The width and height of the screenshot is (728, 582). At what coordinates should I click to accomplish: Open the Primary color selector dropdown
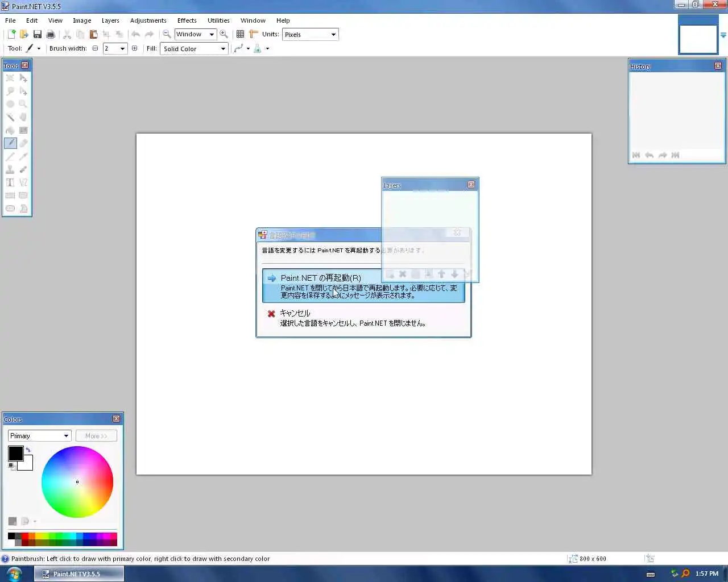pyautogui.click(x=39, y=436)
